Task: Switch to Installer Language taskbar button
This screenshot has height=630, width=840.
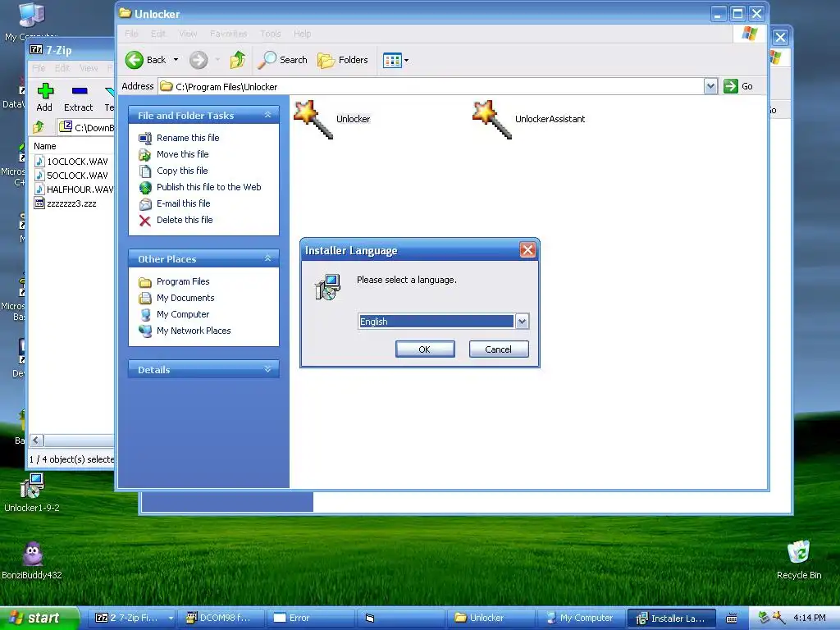Action: click(672, 618)
